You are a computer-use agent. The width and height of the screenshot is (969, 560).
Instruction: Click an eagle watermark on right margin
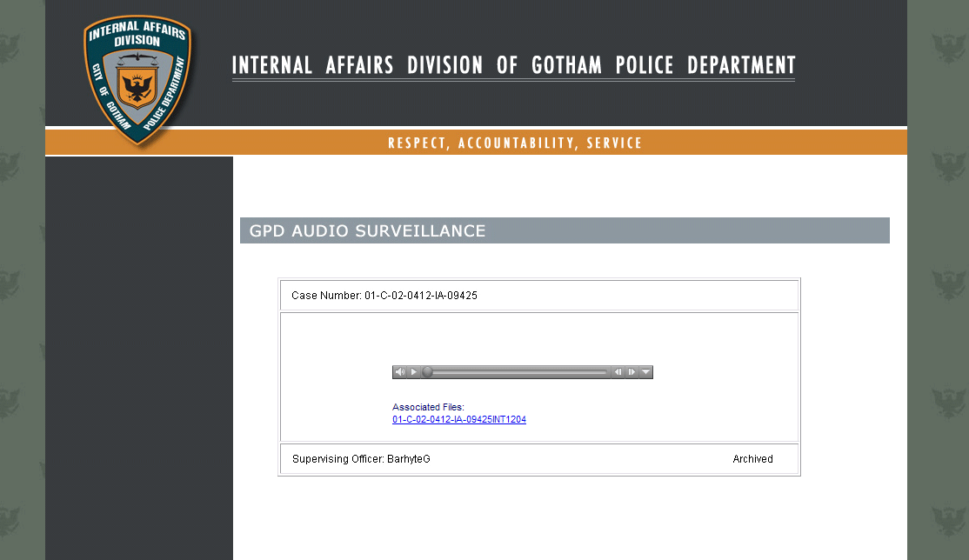(948, 48)
